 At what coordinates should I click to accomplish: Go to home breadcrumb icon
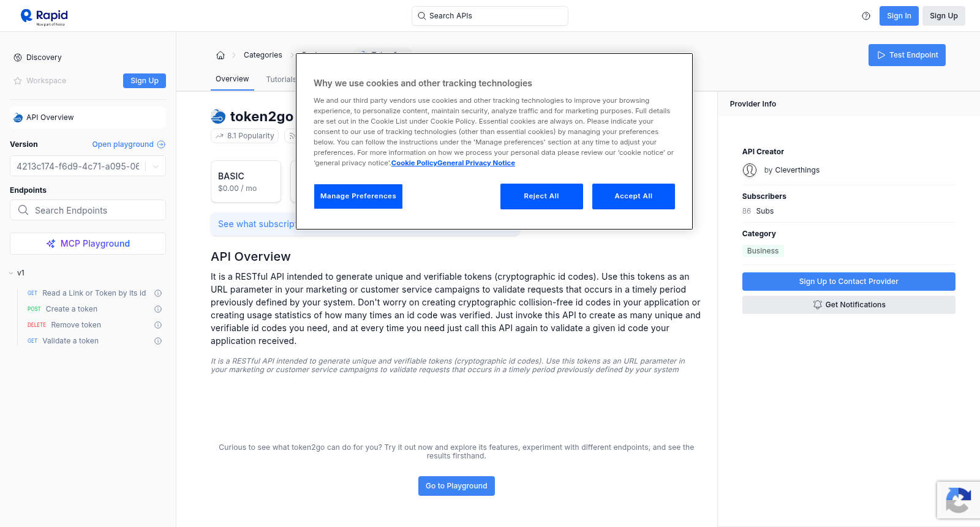pos(221,55)
